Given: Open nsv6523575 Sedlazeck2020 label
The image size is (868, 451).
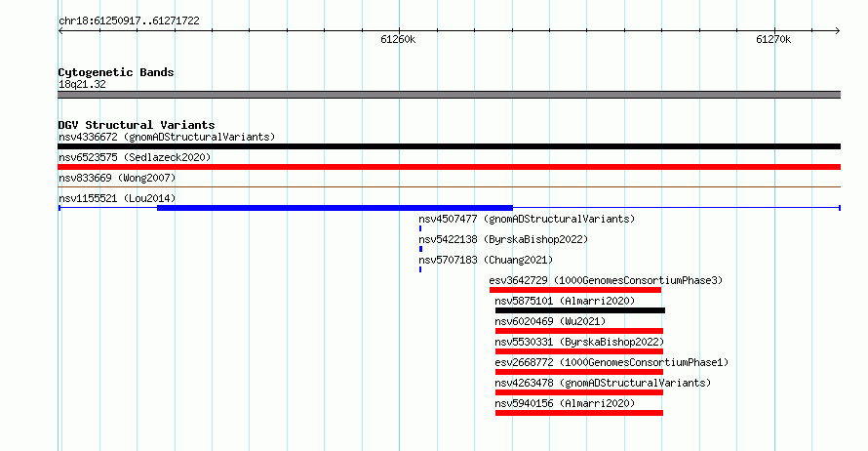Looking at the screenshot, I should [x=135, y=157].
